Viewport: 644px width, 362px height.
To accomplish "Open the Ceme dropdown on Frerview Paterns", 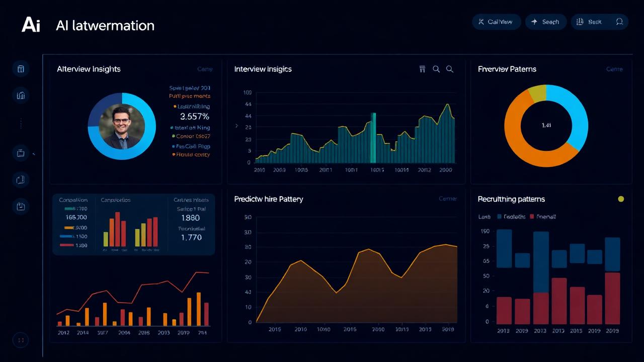I will pos(614,69).
